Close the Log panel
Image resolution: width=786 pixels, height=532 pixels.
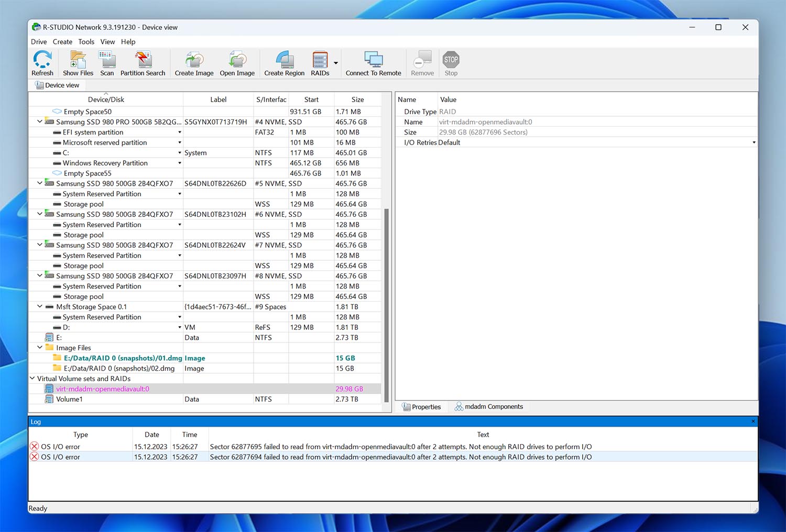tap(753, 422)
